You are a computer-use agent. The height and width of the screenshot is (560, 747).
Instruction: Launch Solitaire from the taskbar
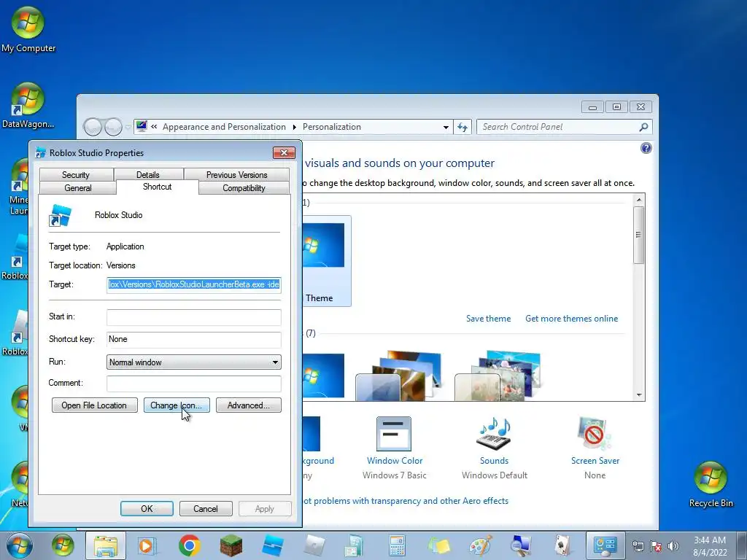point(563,545)
